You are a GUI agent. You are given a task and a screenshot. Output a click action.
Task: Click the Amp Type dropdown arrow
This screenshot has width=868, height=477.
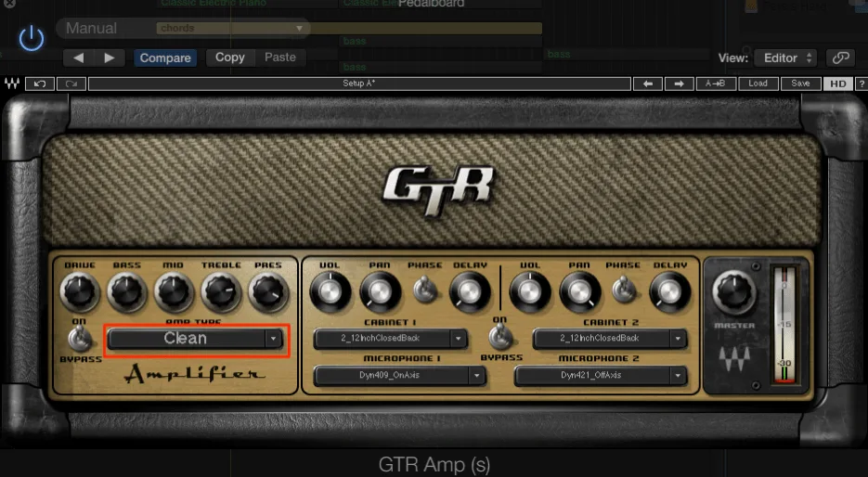[274, 339]
